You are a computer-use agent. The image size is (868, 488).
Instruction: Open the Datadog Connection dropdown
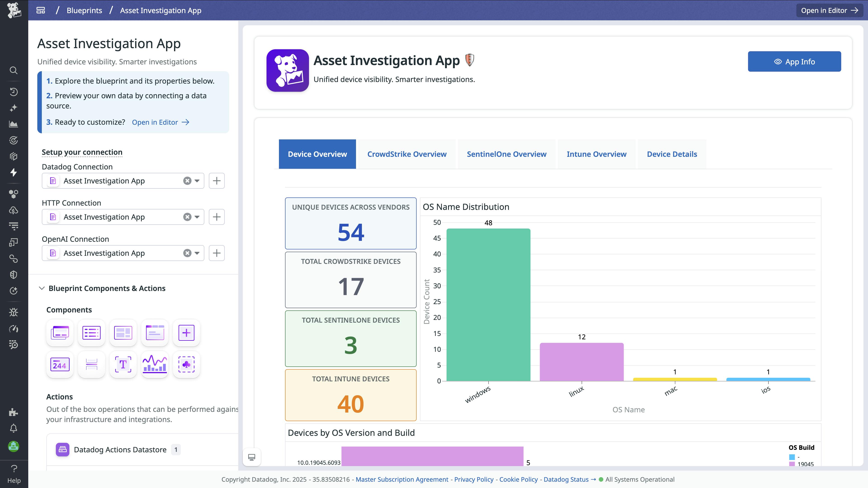click(197, 181)
